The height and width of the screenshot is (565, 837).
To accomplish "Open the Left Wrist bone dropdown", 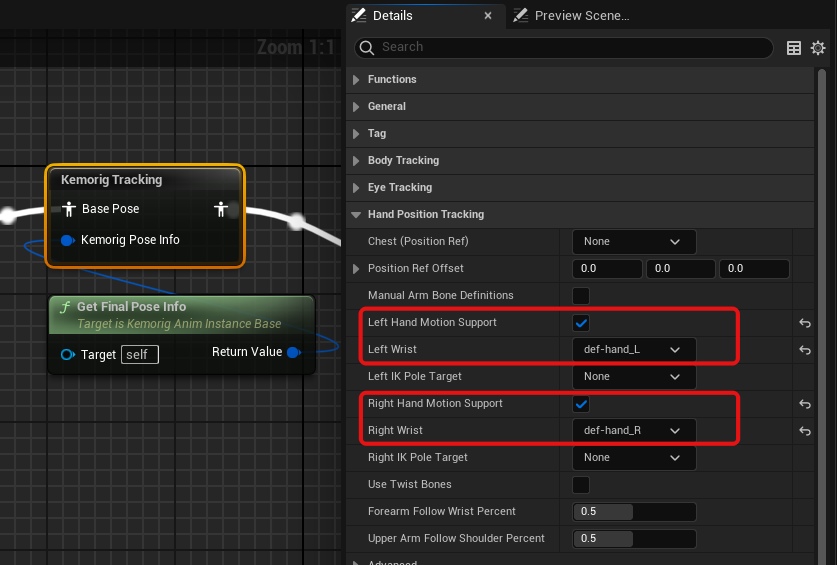I will tap(633, 350).
